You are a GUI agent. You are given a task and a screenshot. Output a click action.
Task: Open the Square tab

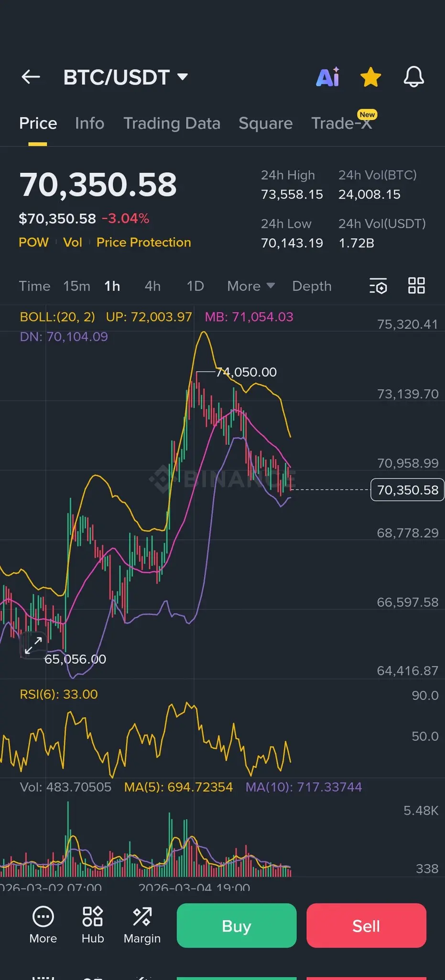pos(265,123)
